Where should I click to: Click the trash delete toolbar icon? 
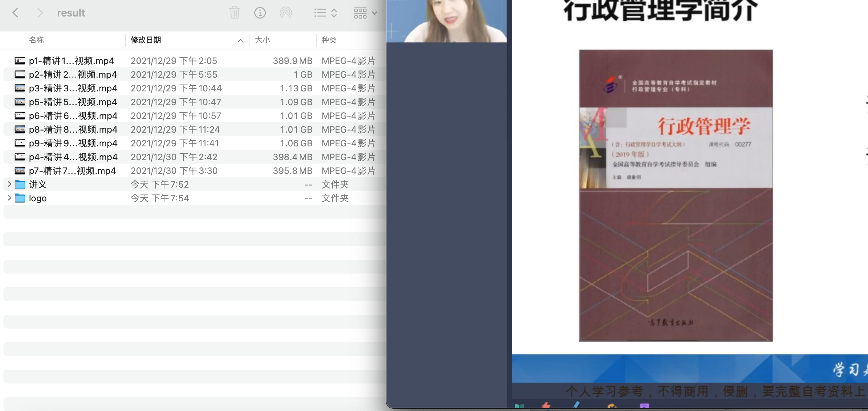tap(234, 13)
